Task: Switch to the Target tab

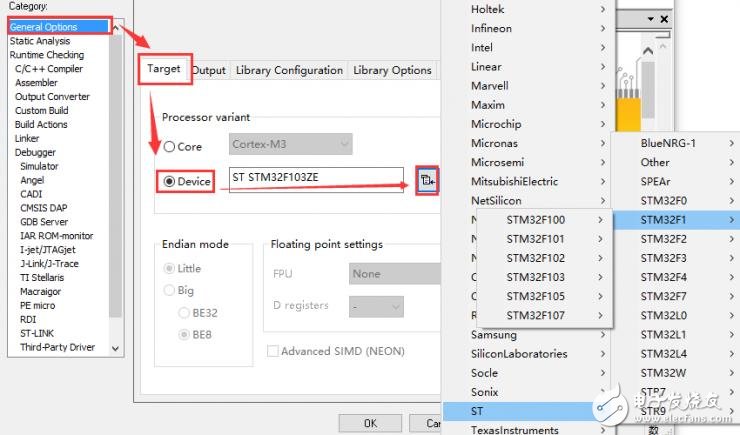Action: point(164,69)
